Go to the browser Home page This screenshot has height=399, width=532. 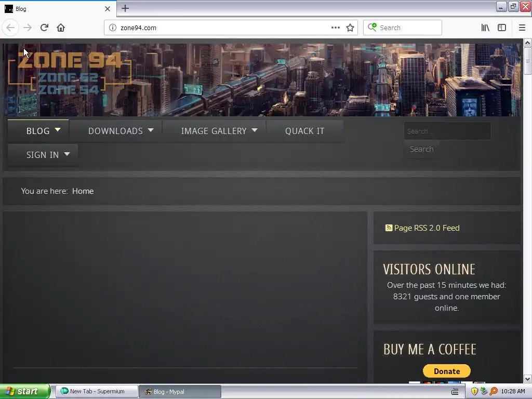pos(61,28)
